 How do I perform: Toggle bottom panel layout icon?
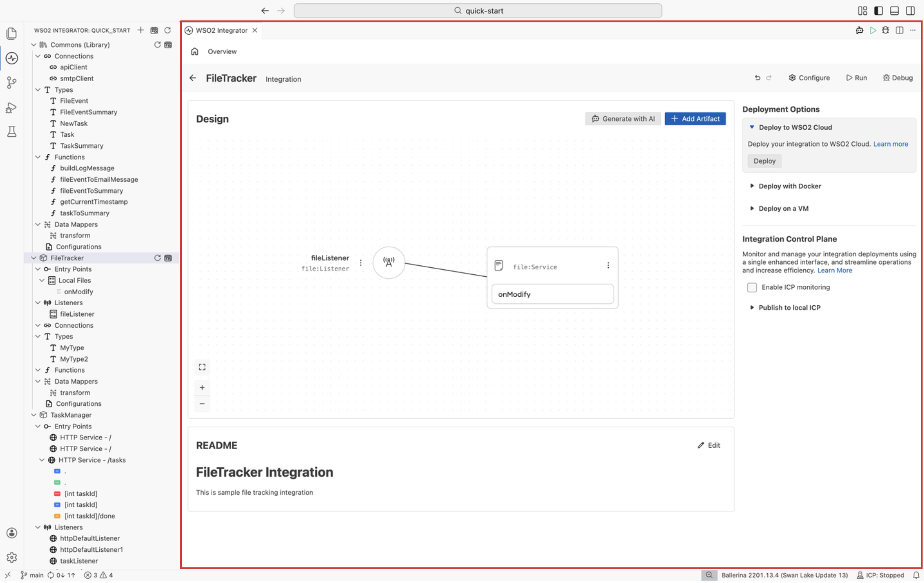click(x=895, y=10)
